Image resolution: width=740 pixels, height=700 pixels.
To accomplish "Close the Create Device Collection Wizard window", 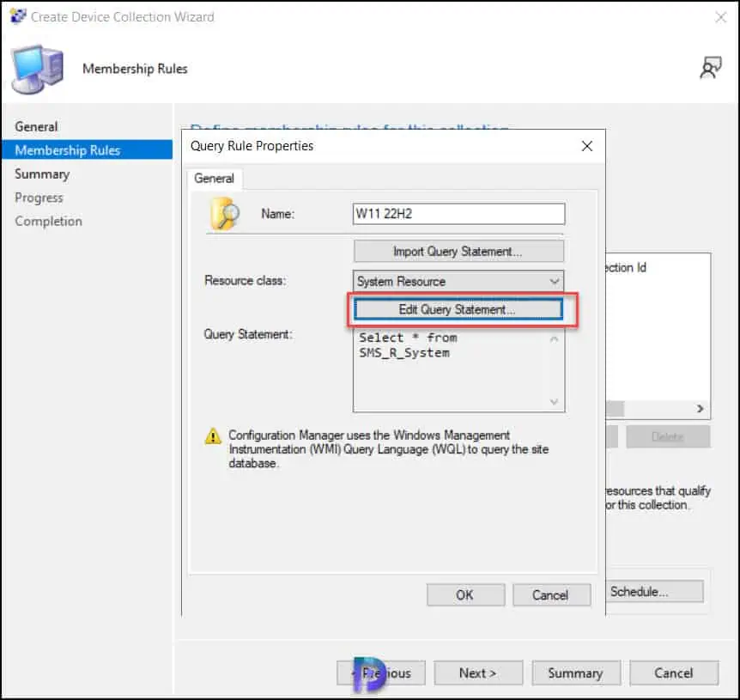I will pyautogui.click(x=720, y=17).
